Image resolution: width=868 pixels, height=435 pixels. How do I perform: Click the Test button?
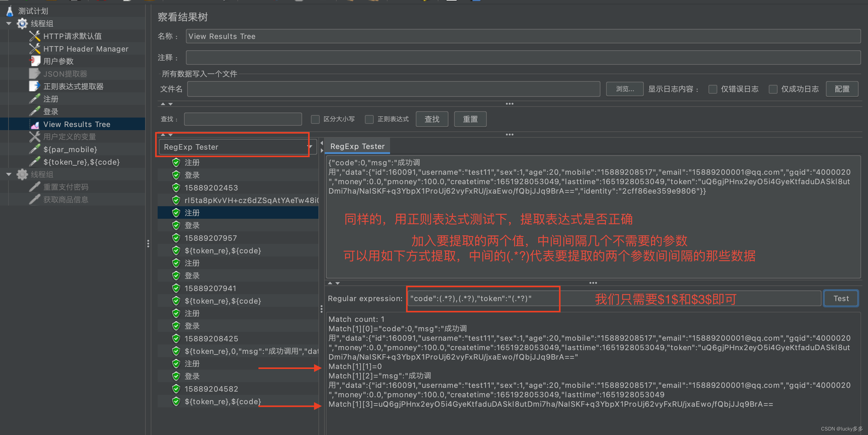(841, 298)
